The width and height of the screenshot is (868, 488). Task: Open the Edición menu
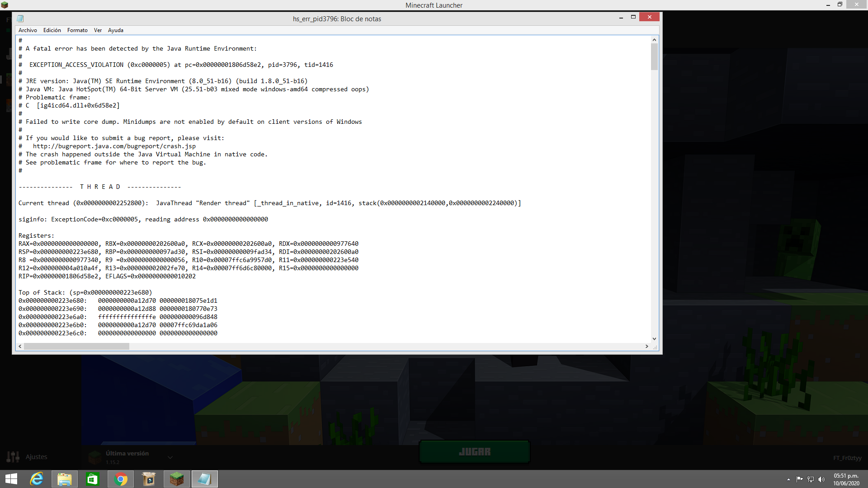coord(52,30)
